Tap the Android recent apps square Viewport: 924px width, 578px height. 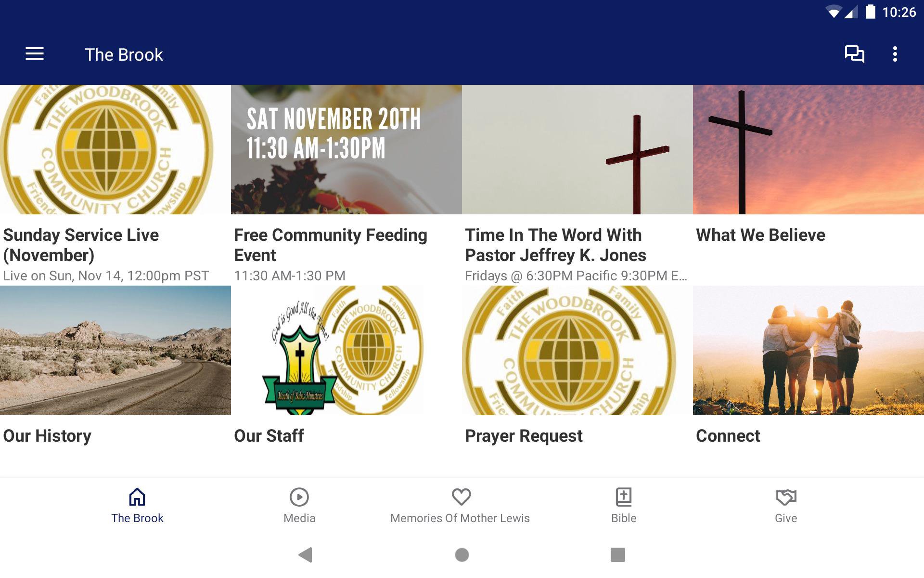[x=618, y=555]
